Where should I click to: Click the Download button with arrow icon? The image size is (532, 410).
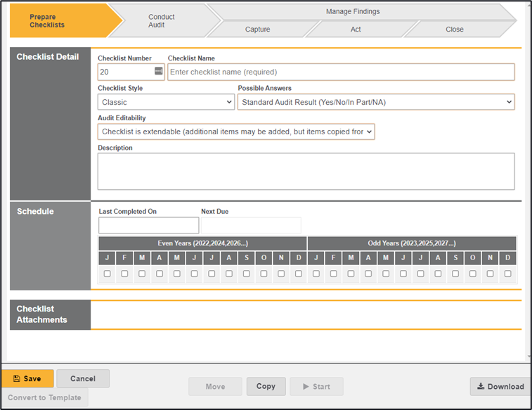pos(500,386)
